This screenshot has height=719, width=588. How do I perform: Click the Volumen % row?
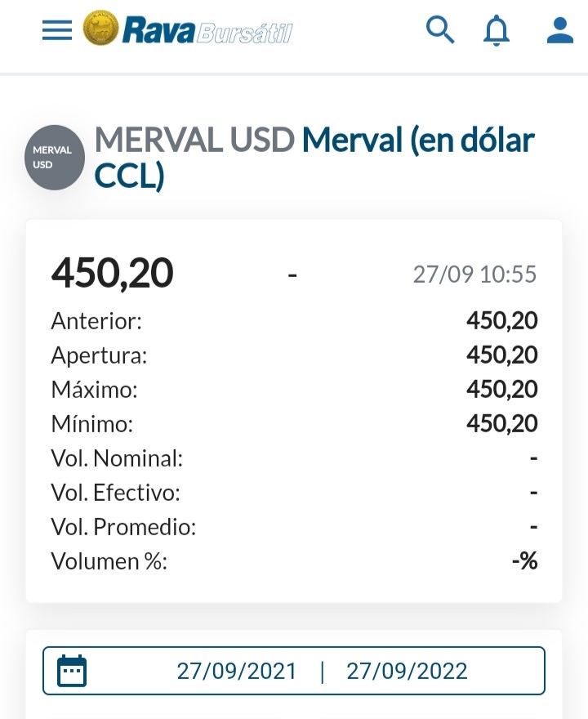click(x=294, y=560)
